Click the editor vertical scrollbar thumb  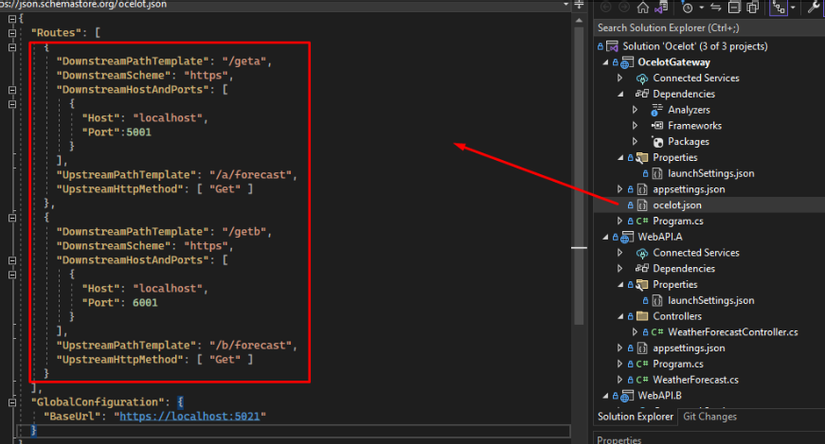coord(579,176)
